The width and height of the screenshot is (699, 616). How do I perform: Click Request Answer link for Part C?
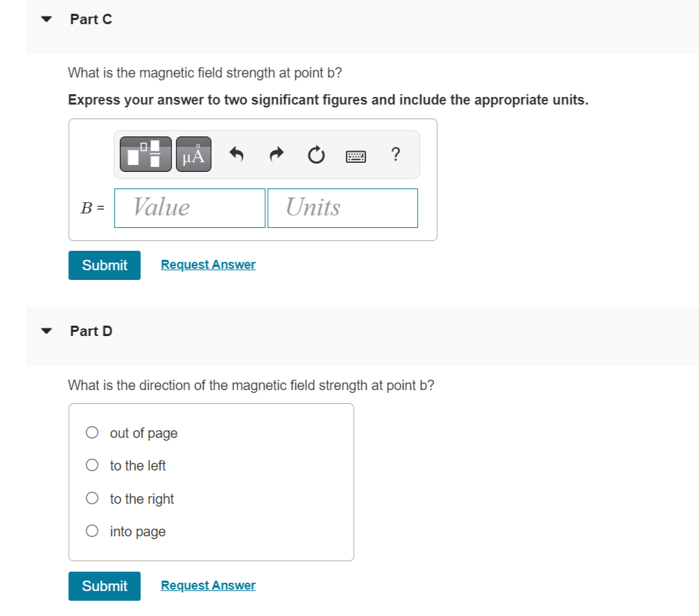click(x=208, y=265)
